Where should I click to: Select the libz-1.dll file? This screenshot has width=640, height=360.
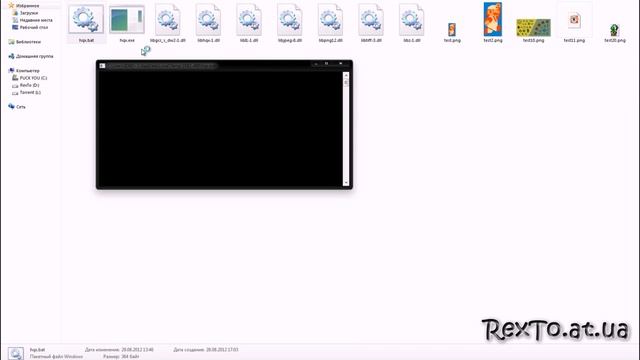click(x=411, y=22)
